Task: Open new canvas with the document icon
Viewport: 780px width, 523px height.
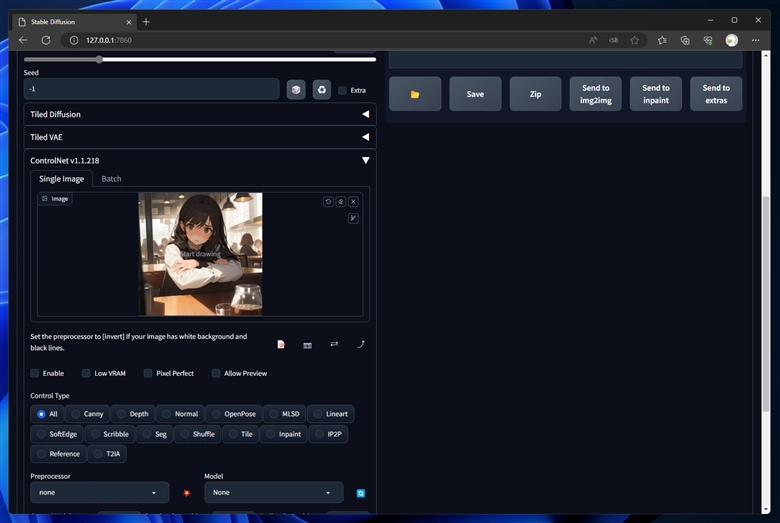Action: tap(281, 344)
